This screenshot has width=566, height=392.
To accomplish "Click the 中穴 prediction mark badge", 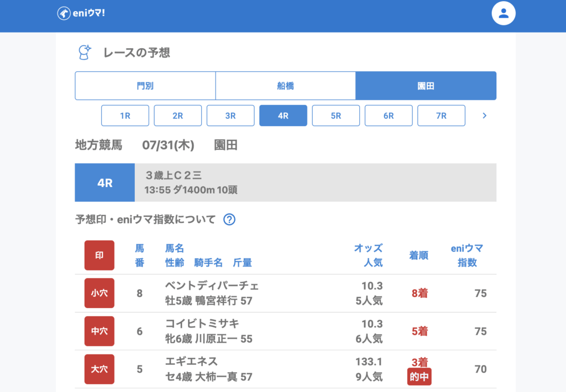I will pyautogui.click(x=99, y=331).
